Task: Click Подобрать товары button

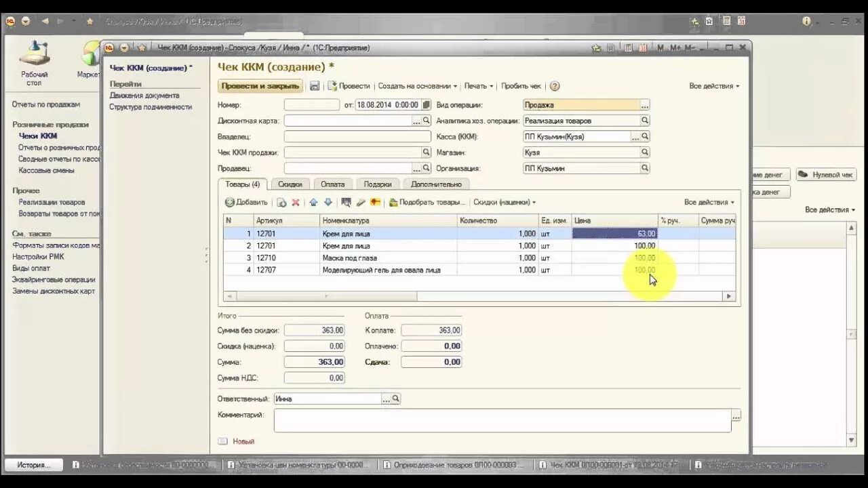Action: click(x=427, y=202)
